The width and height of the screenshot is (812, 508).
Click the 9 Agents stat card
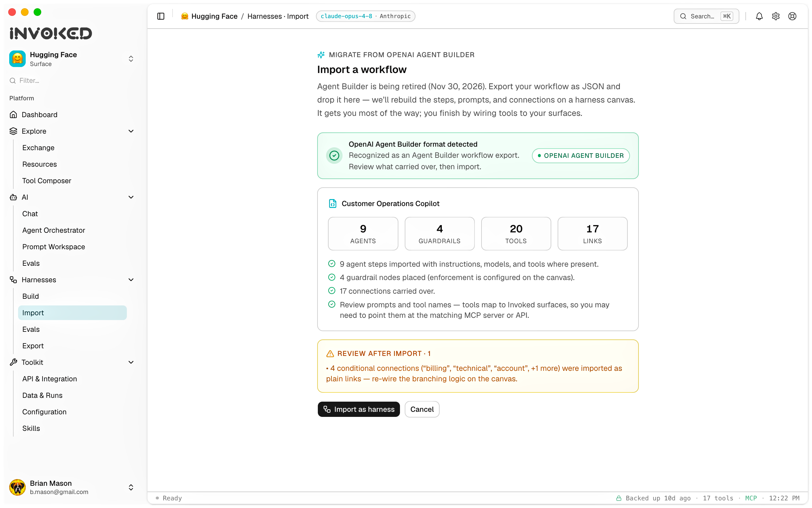coord(363,233)
